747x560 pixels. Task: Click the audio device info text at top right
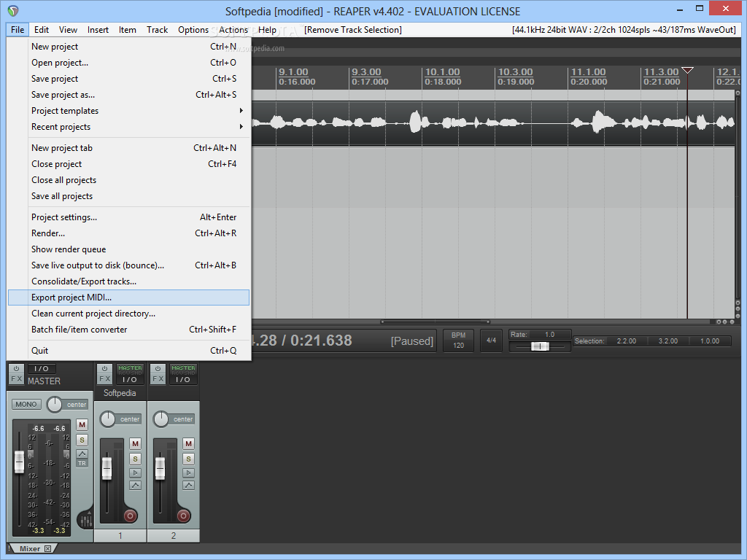[624, 29]
